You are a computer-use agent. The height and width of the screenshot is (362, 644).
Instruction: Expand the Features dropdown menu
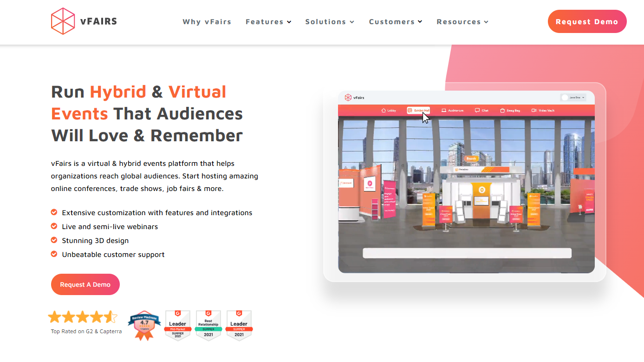click(x=268, y=22)
